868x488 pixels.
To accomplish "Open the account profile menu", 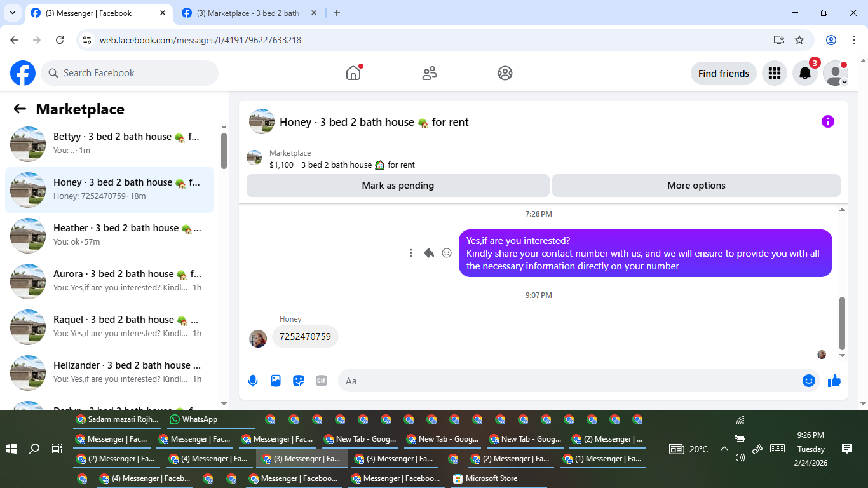I will (x=836, y=73).
